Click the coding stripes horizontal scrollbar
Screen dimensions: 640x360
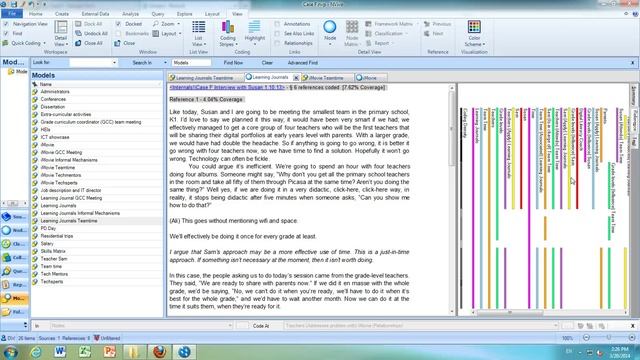[510, 313]
